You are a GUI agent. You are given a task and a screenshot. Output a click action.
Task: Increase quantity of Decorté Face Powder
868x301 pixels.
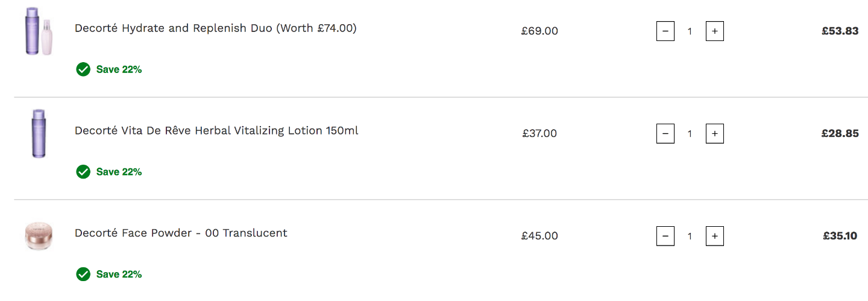pos(714,236)
